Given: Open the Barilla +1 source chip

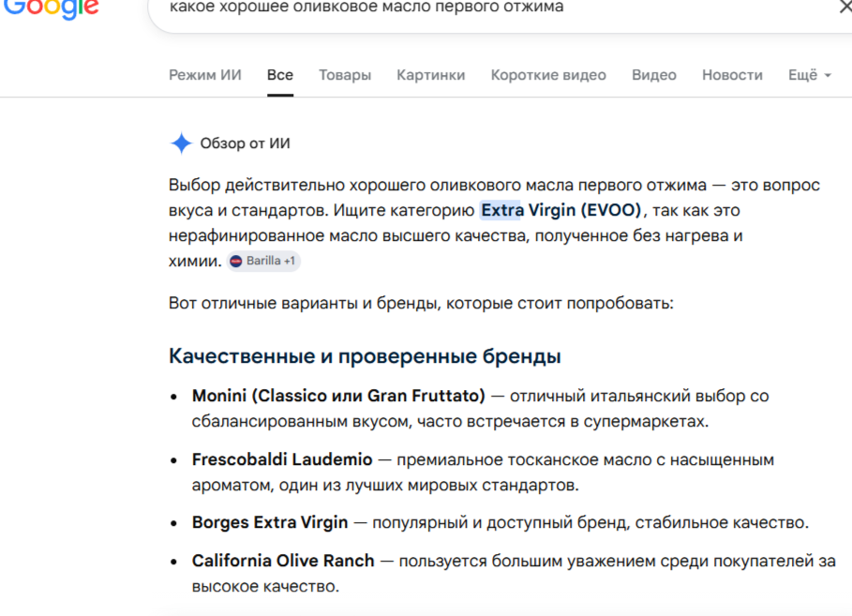Looking at the screenshot, I should tap(263, 261).
